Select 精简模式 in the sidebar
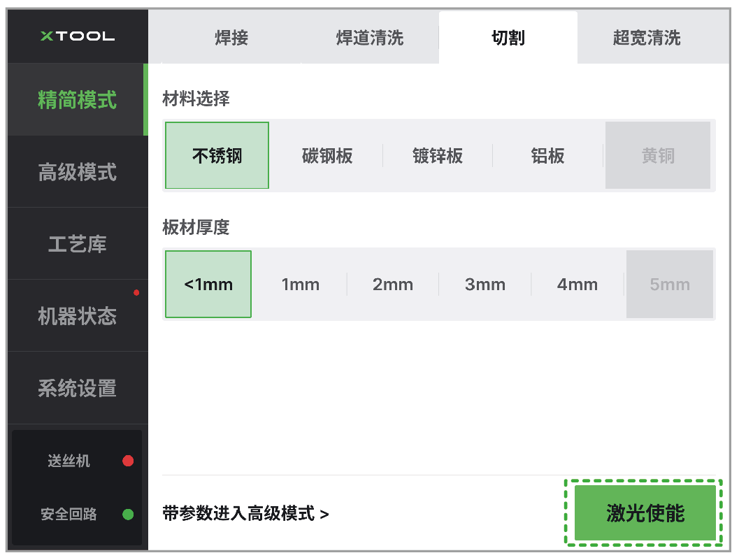Screen dimensions: 739x560 [78, 100]
